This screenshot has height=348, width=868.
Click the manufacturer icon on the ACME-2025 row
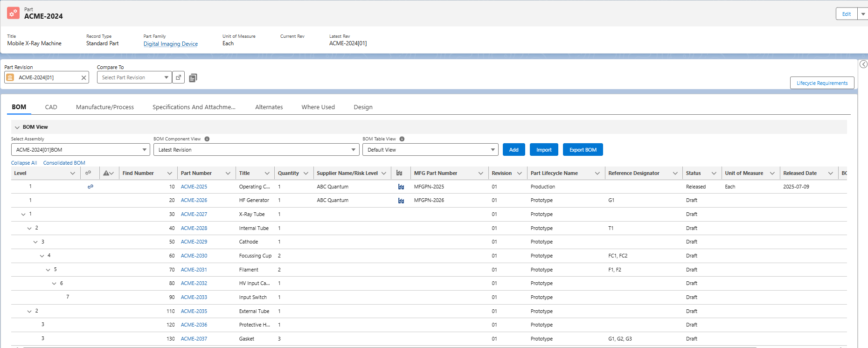401,187
